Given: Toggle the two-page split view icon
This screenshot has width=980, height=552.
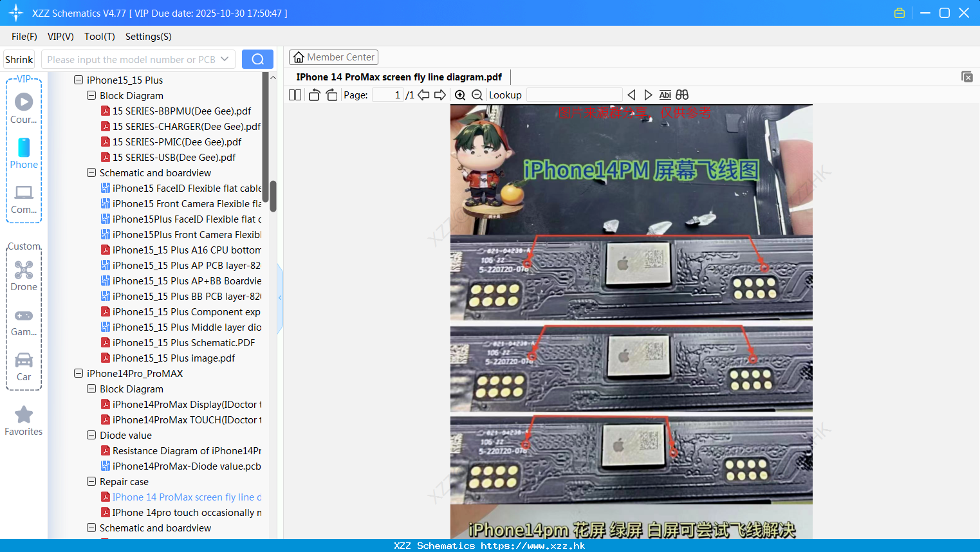Looking at the screenshot, I should [x=295, y=95].
